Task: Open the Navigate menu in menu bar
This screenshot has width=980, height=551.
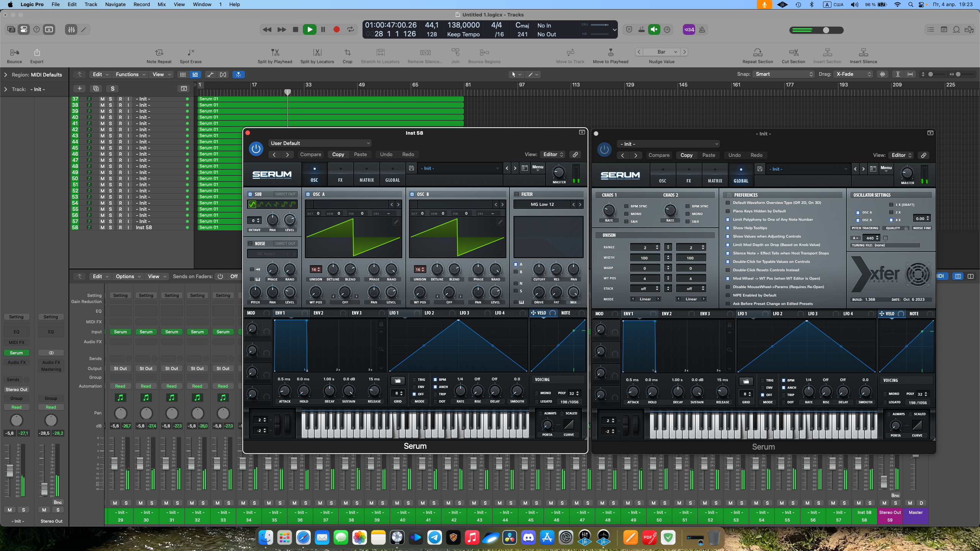Action: coord(115,4)
